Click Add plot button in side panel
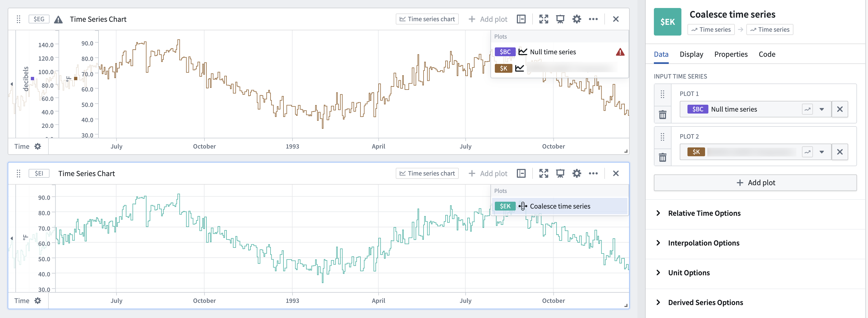The height and width of the screenshot is (318, 868). coord(755,183)
